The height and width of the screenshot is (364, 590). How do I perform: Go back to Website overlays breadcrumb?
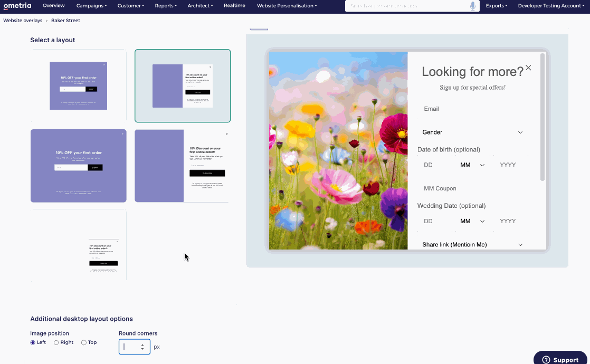pos(23,20)
